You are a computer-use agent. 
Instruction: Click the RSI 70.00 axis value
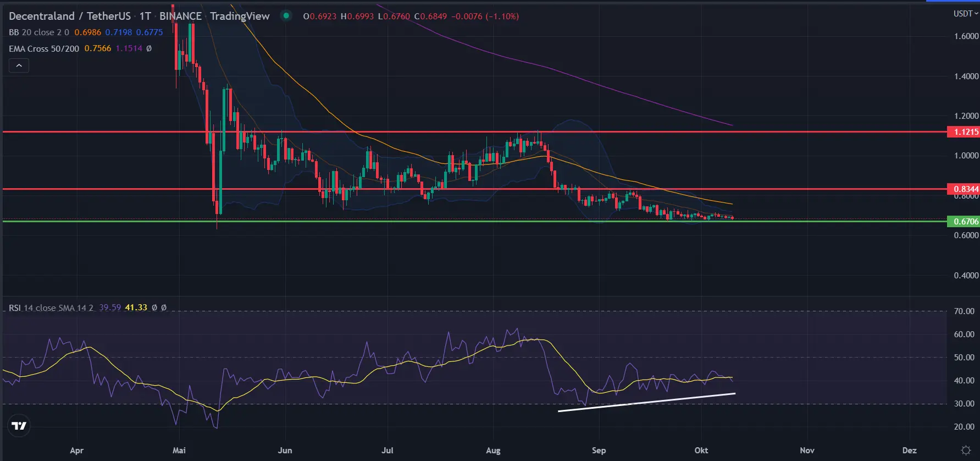click(x=964, y=311)
